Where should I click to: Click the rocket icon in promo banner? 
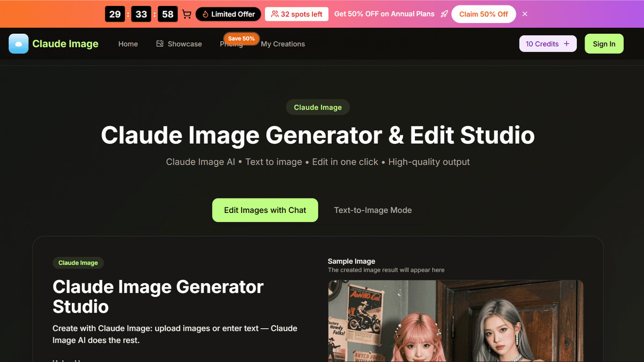point(444,14)
